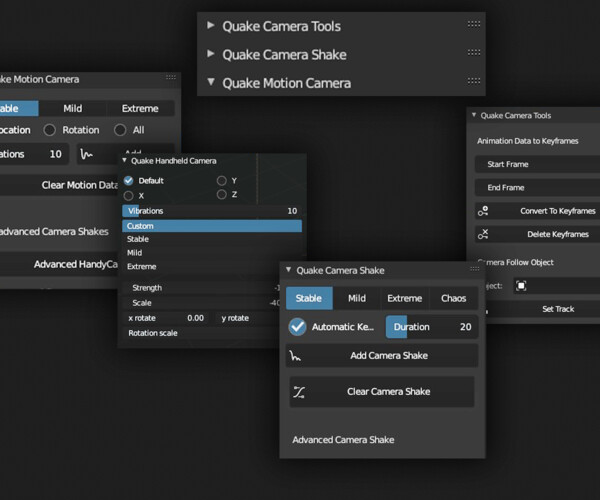Select Stable tab in Camera Shake panel
Screen dimensions: 600x500
tap(309, 298)
